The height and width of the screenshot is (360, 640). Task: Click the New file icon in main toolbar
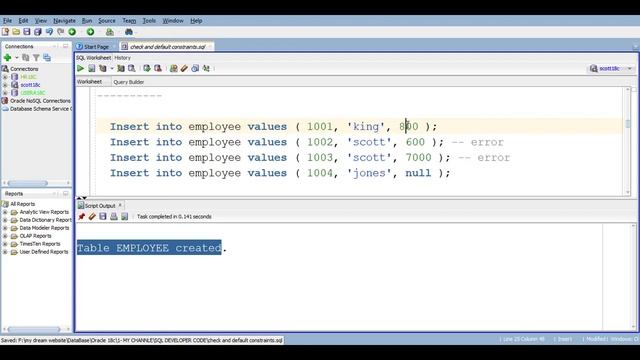[5, 32]
